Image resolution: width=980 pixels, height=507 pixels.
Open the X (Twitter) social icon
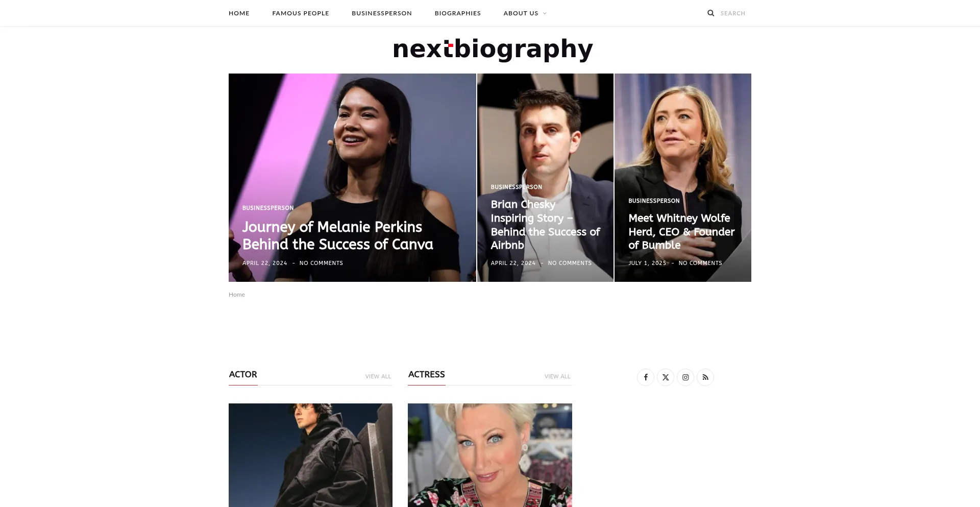[x=666, y=377]
